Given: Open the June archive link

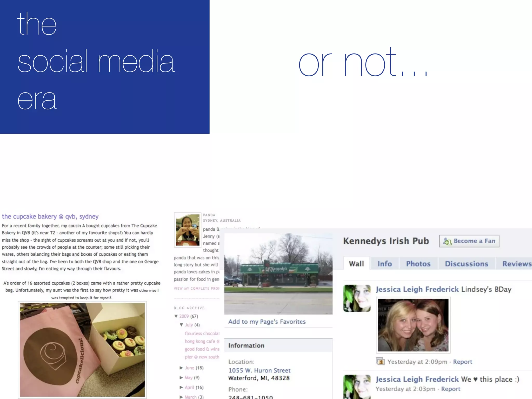Looking at the screenshot, I should [190, 368].
